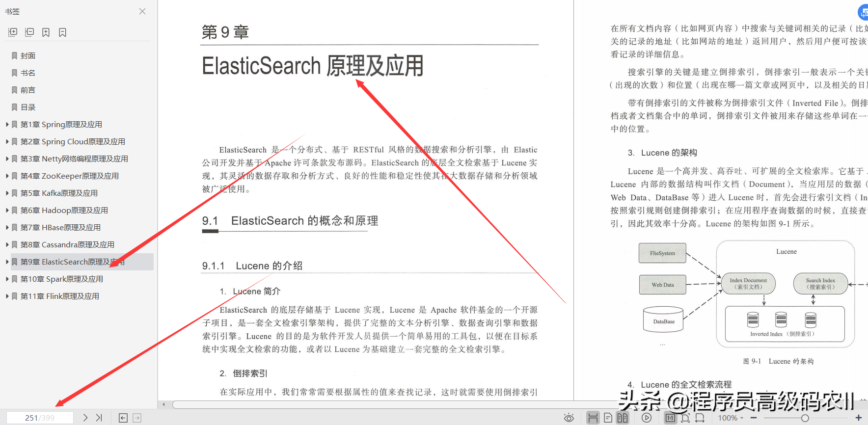Click the fit page icon
868x425 pixels.
(685, 418)
